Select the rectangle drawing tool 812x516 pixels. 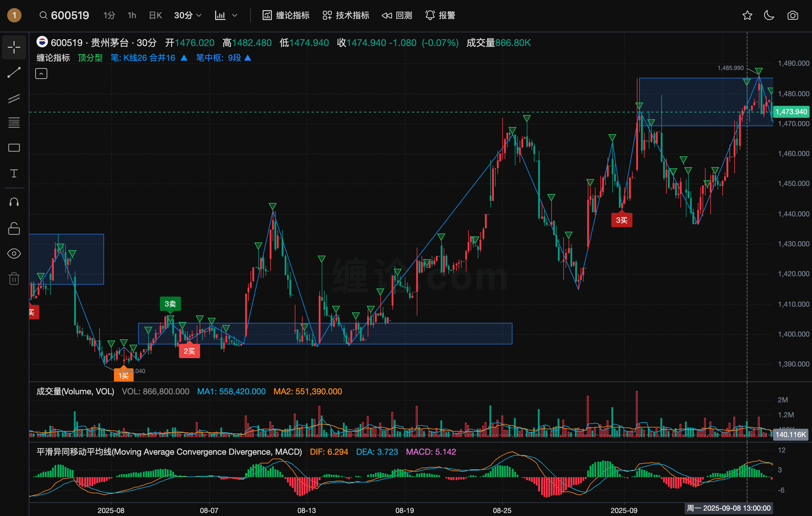coord(14,148)
